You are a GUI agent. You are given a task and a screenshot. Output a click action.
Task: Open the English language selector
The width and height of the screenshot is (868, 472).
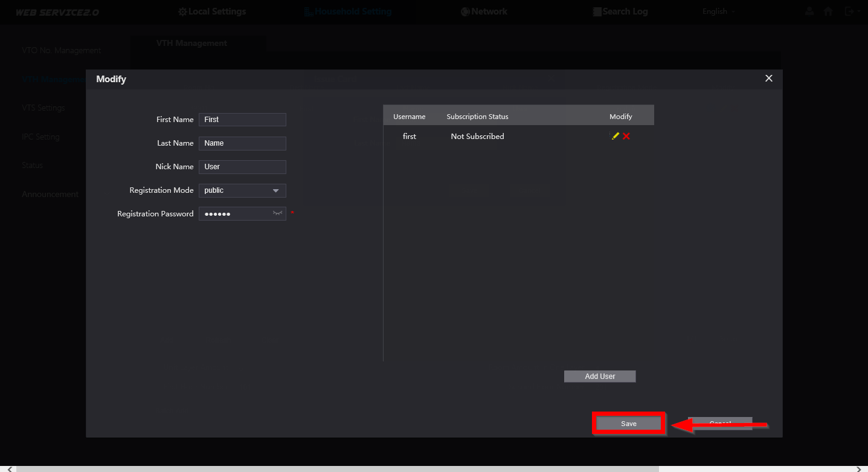coord(719,11)
